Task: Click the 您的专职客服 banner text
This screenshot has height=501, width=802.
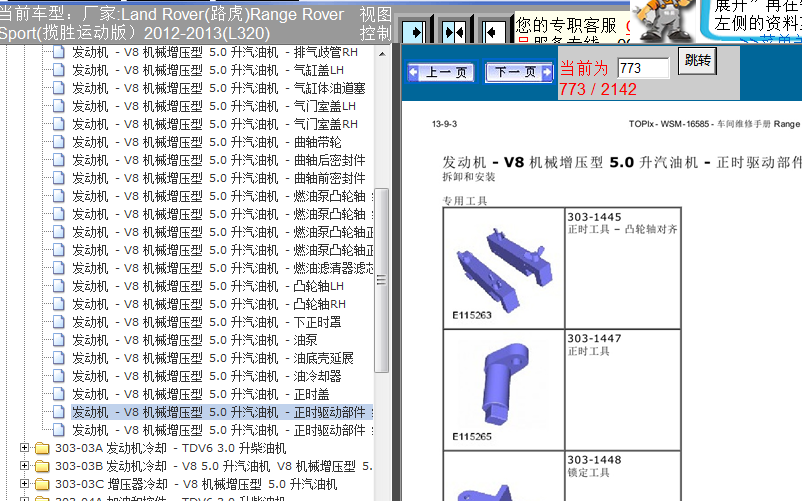Action: point(566,24)
